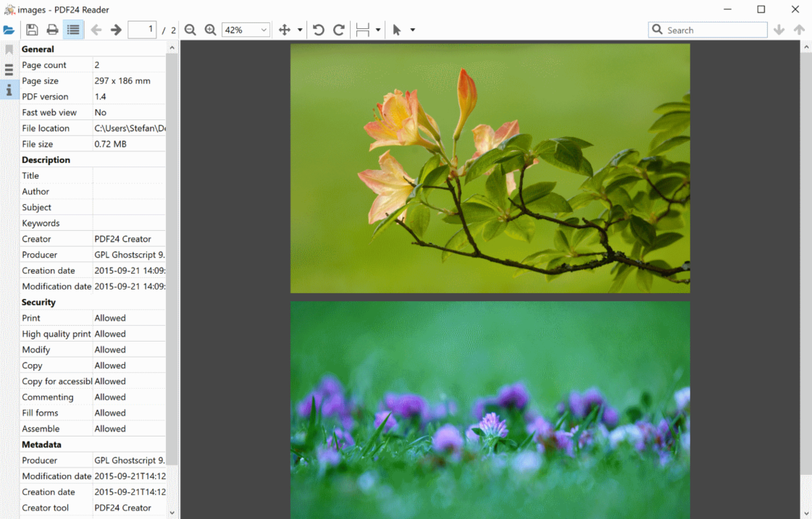This screenshot has width=812, height=519.
Task: Rotate the page clockwise
Action: 338,30
